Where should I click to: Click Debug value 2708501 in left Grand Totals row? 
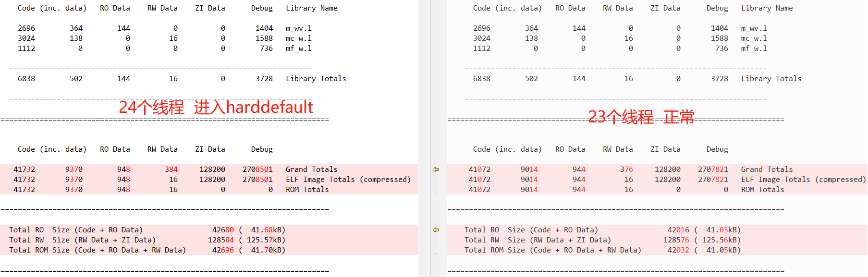[x=257, y=169]
